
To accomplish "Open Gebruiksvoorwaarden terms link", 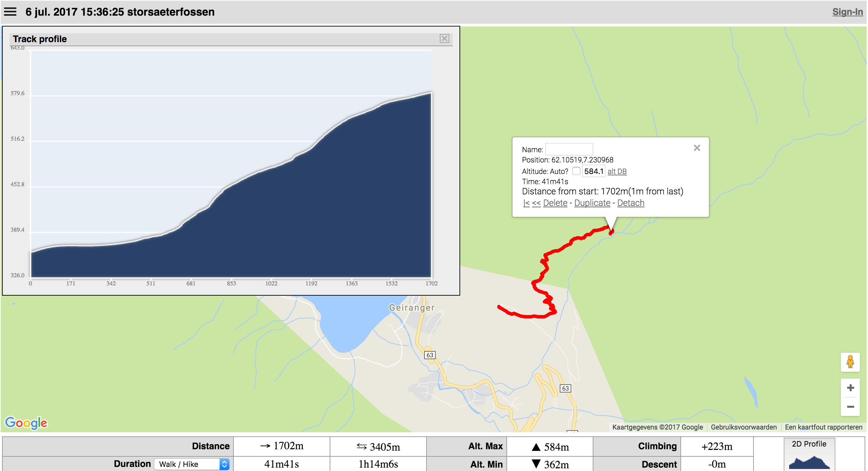I will click(x=744, y=427).
